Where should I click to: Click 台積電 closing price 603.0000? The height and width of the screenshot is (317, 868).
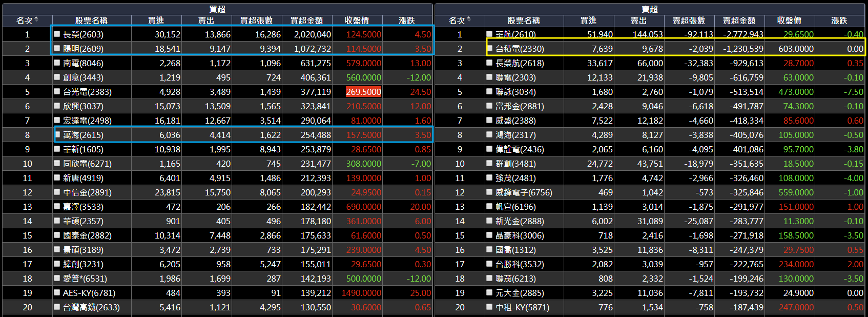[x=796, y=49]
